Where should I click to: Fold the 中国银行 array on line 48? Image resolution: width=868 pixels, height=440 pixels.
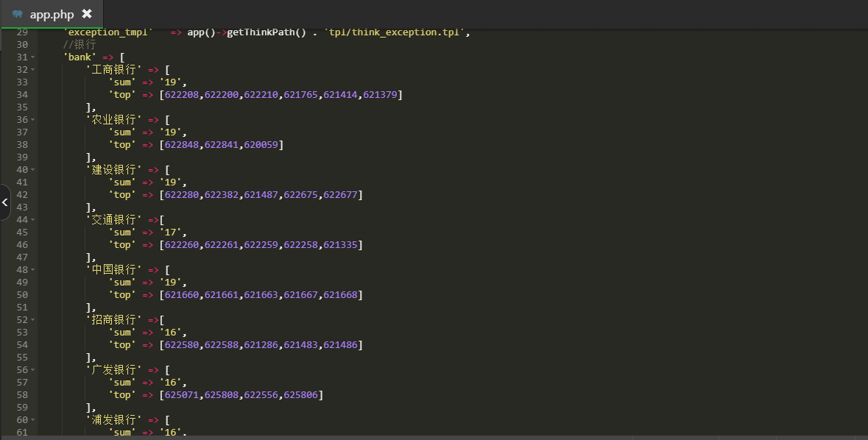pyautogui.click(x=32, y=269)
